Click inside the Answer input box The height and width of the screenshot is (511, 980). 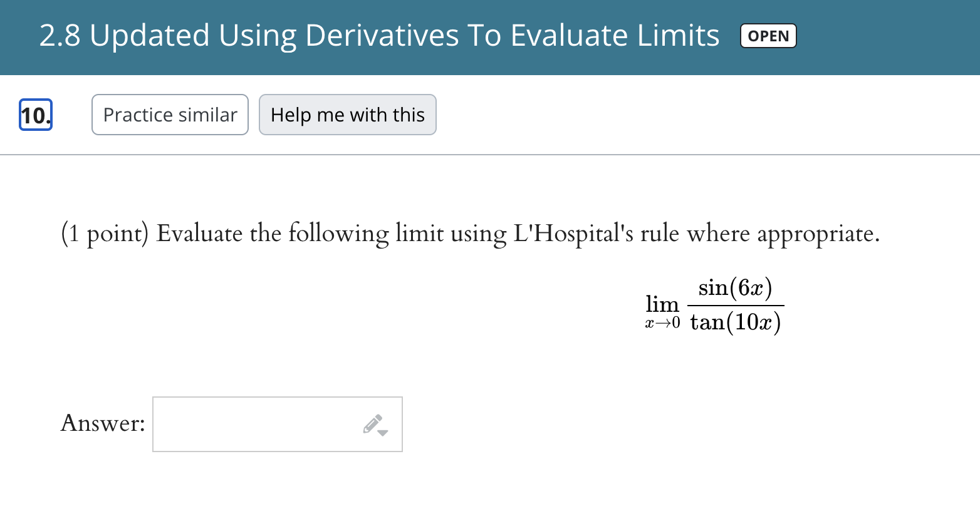click(x=257, y=424)
